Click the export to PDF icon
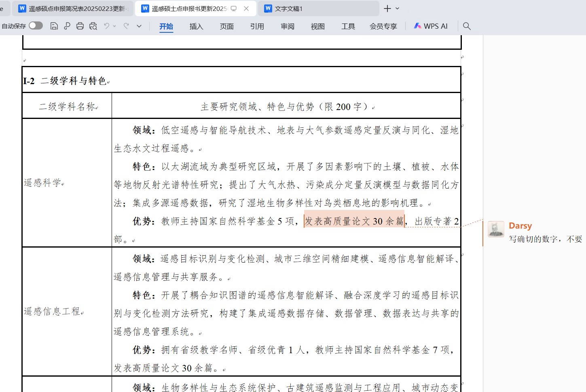The image size is (586, 392). (67, 26)
